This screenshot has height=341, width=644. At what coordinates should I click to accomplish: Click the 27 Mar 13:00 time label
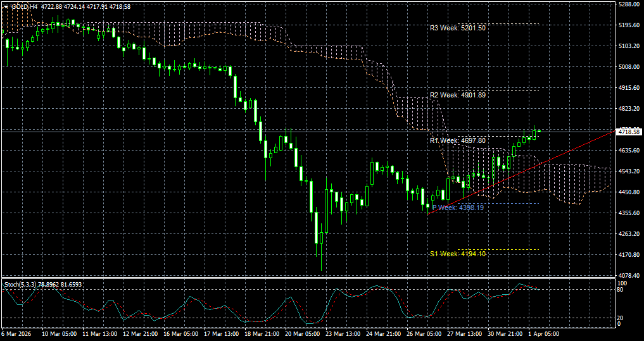point(466,335)
